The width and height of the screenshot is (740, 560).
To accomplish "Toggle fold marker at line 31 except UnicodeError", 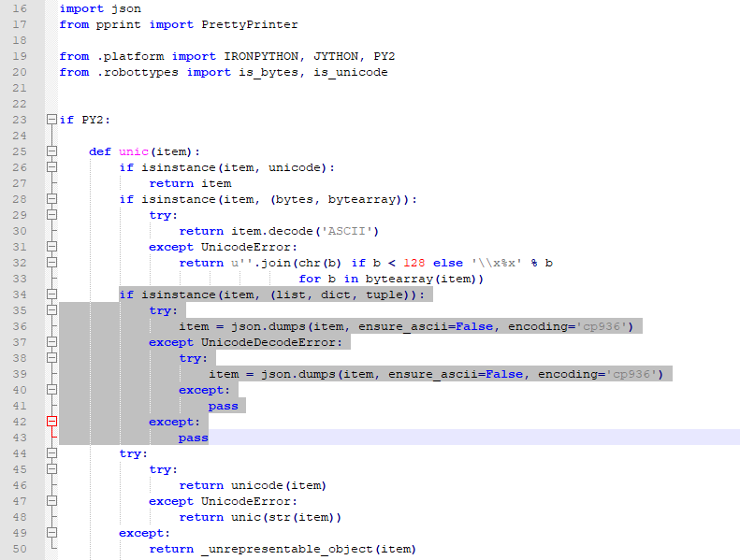I will click(x=51, y=247).
